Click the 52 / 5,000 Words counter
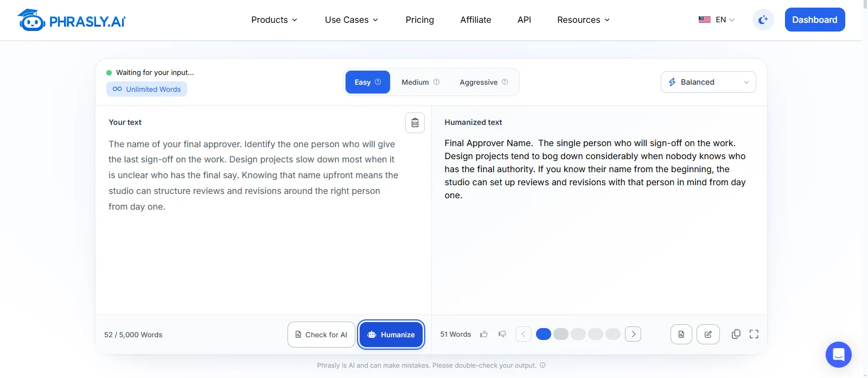Image resolution: width=868 pixels, height=378 pixels. click(x=133, y=335)
